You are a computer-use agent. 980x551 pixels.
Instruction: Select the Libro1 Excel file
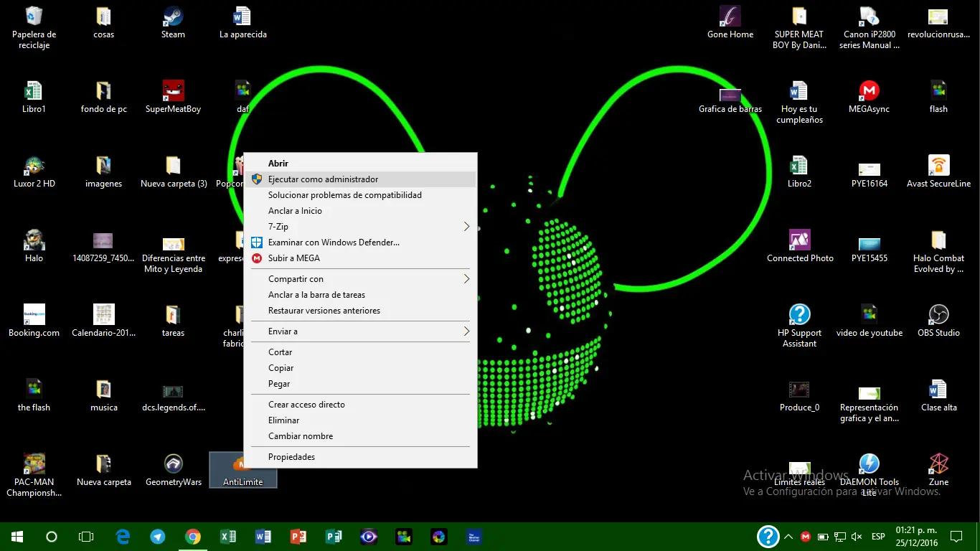34,97
